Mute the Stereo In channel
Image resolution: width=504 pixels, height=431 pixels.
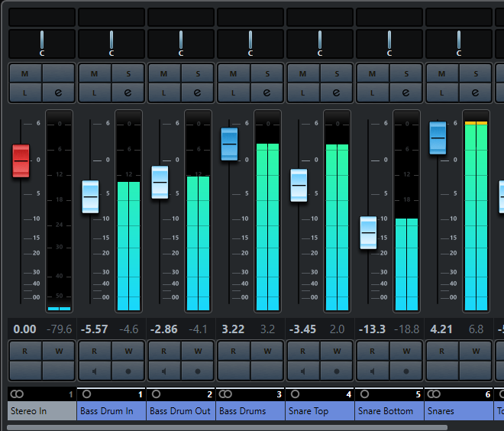tap(25, 73)
